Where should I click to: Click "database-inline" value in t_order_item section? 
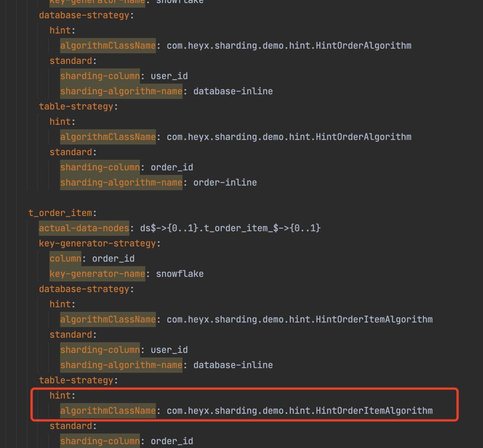point(233,365)
